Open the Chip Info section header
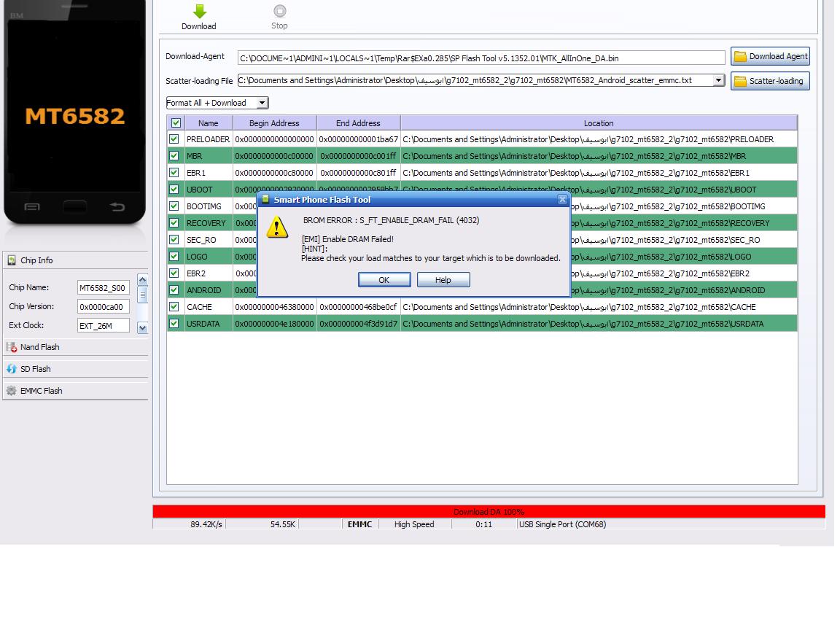This screenshot has width=840, height=630. click(76, 260)
